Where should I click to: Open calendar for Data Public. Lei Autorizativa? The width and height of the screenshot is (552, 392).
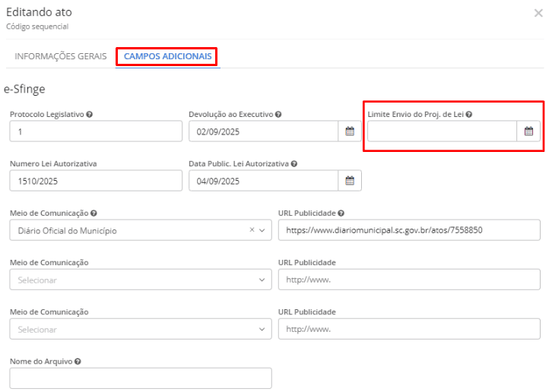(350, 181)
